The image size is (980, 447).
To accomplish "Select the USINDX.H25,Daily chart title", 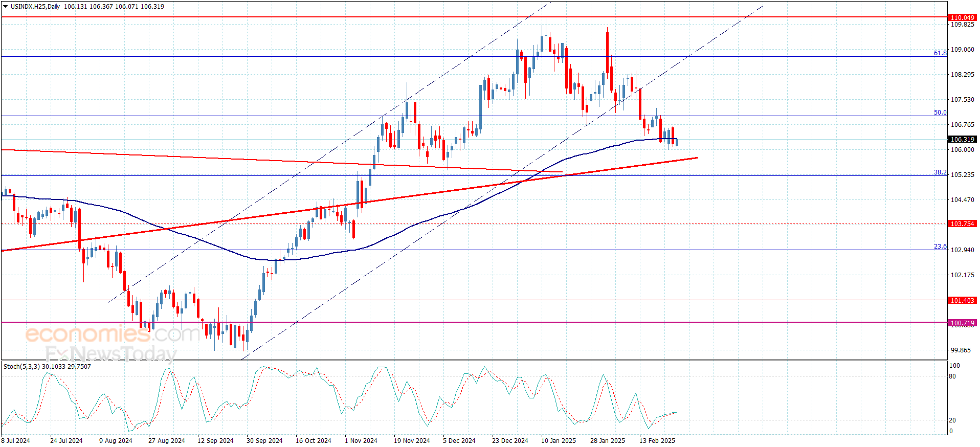I will tap(35, 7).
